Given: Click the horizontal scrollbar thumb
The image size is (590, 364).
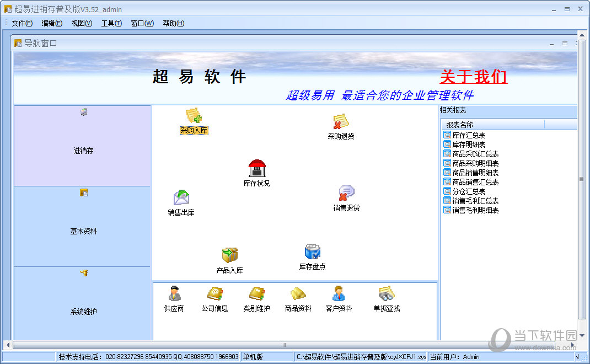Looking at the screenshot, I should point(284,345).
